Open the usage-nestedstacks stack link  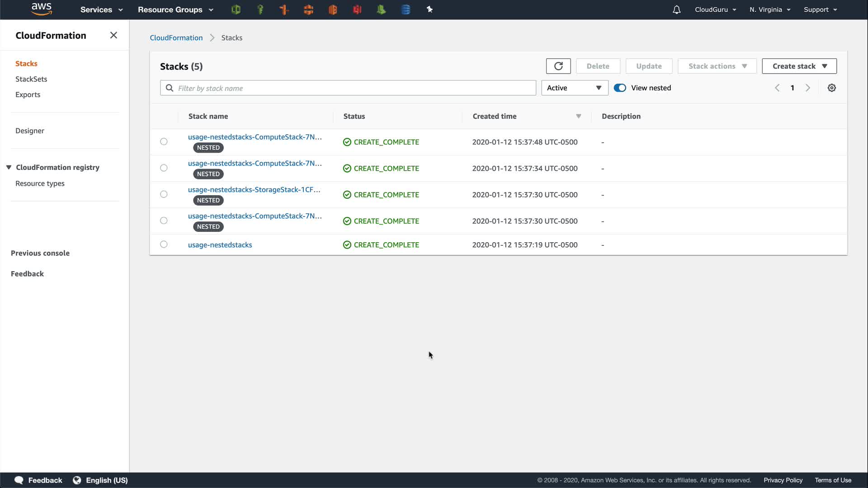point(220,245)
